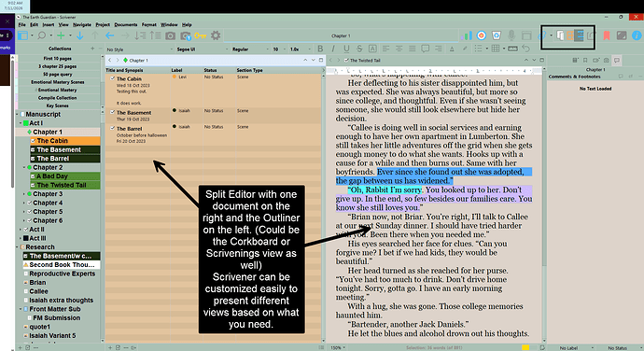Open inspector Snapshots camera tab
Screen dimensions: 644x351
coord(607,61)
